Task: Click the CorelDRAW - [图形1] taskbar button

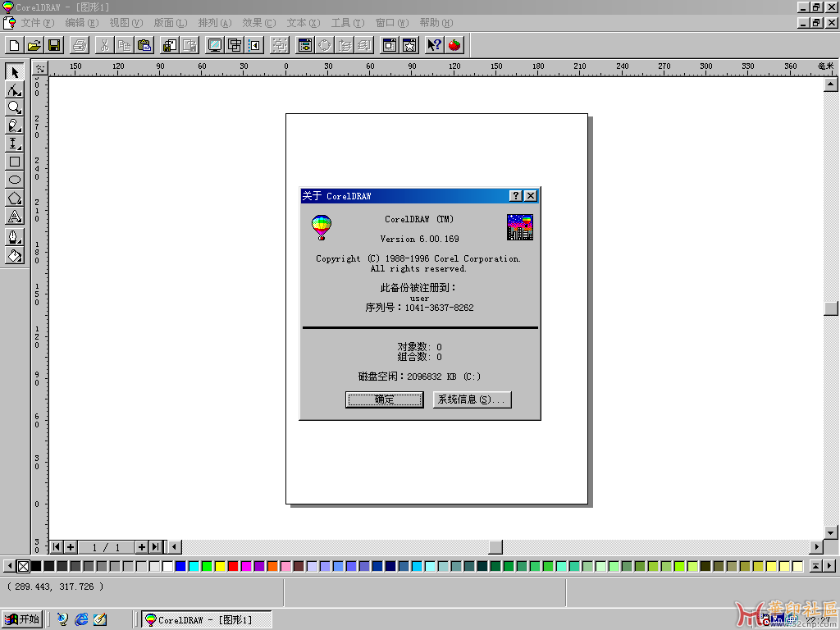Action: click(207, 620)
